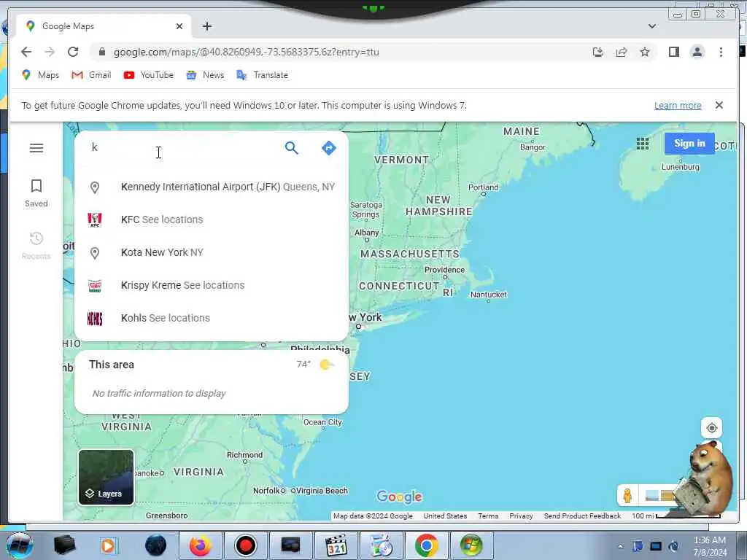
Task: Reload the Google Maps page
Action: [x=73, y=52]
